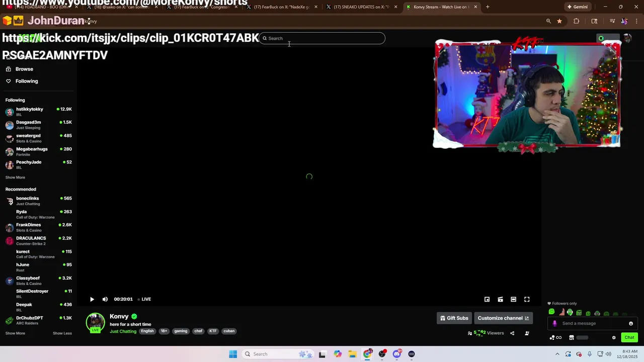Open picture-in-picture mode in the player
Screen dimensions: 644x362
click(487, 299)
